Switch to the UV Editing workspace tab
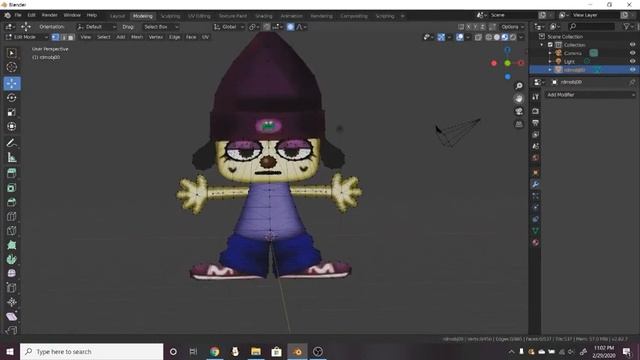The image size is (640, 360). (199, 16)
